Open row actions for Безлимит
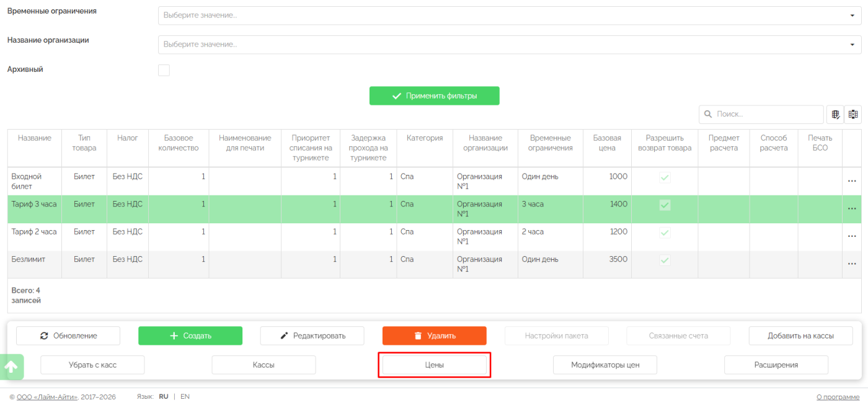The image size is (868, 405). [851, 264]
